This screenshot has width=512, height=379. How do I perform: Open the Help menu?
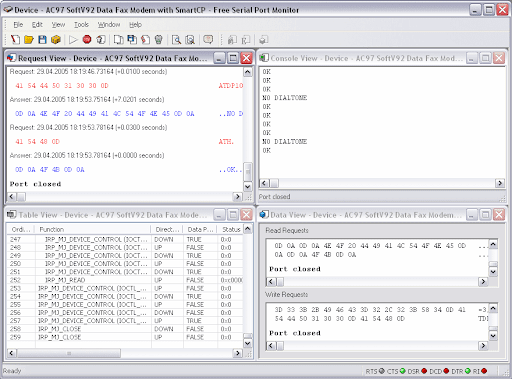135,25
